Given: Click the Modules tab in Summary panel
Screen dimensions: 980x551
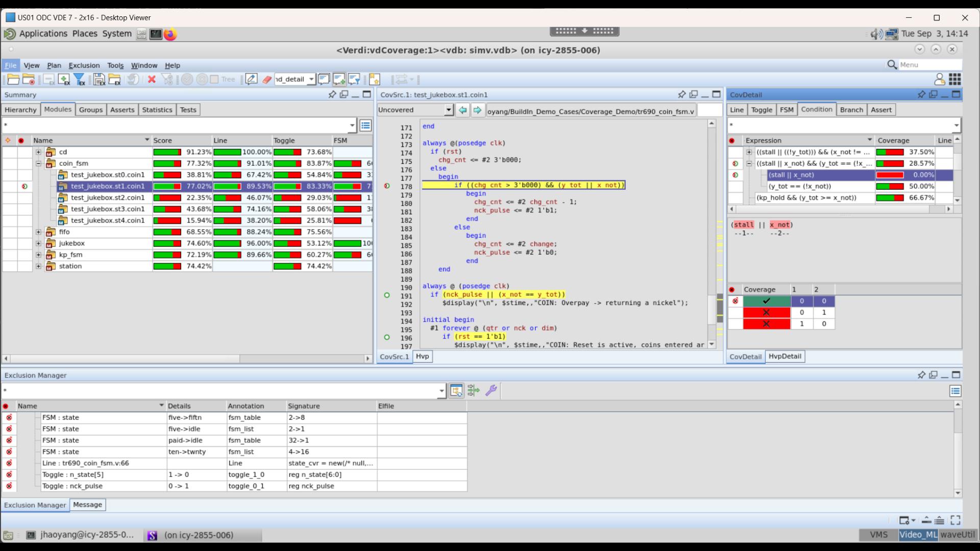Looking at the screenshot, I should (x=57, y=109).
